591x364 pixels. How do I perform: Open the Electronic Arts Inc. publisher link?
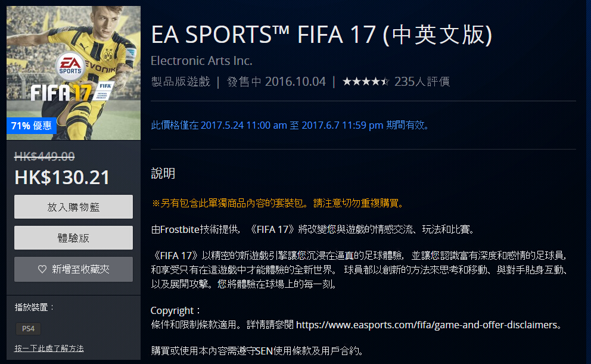click(x=201, y=61)
